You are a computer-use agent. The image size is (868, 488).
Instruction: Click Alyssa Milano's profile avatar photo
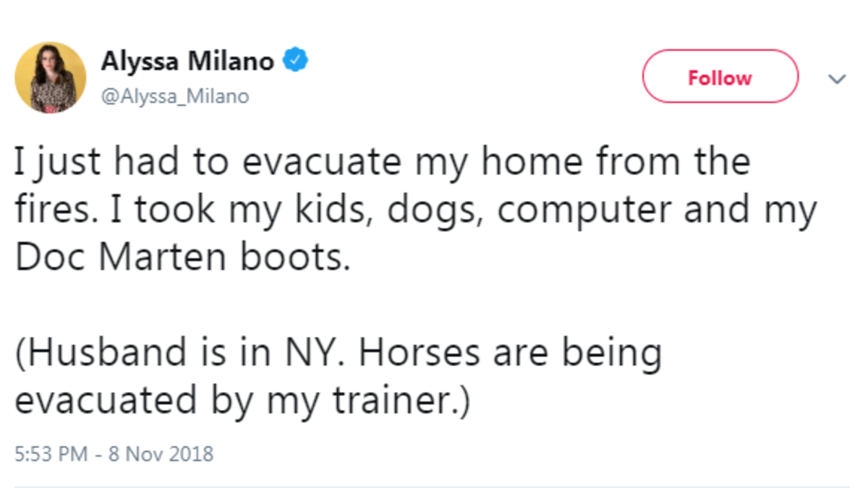tap(51, 77)
